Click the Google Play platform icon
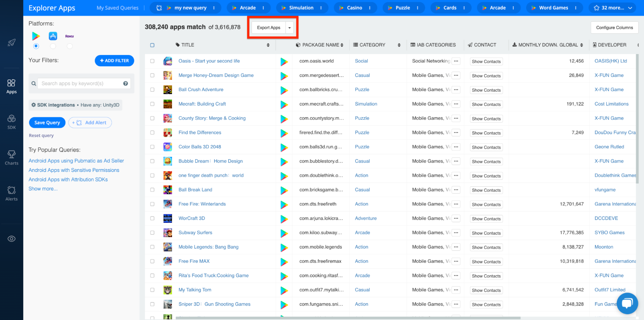The image size is (644, 320). pos(36,36)
